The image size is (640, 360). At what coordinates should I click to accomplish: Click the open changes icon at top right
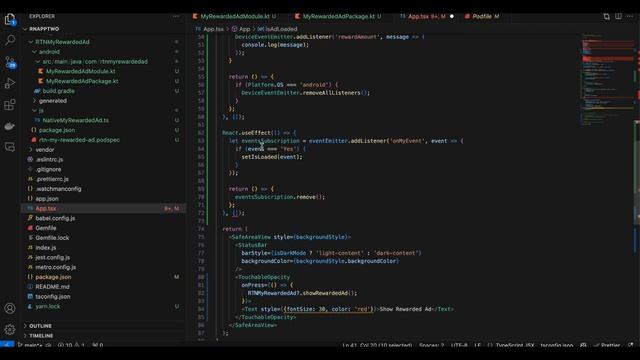607,16
